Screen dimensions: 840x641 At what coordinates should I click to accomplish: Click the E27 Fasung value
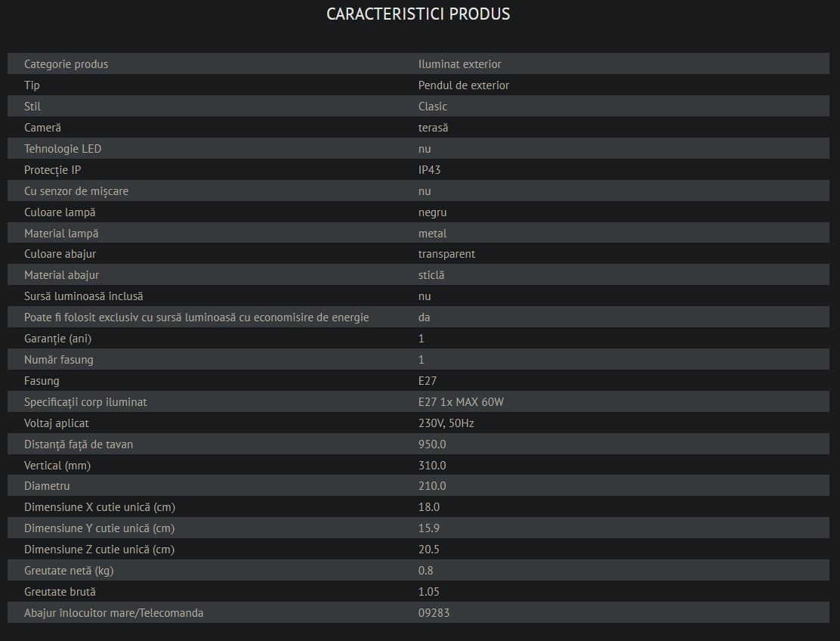(x=427, y=381)
